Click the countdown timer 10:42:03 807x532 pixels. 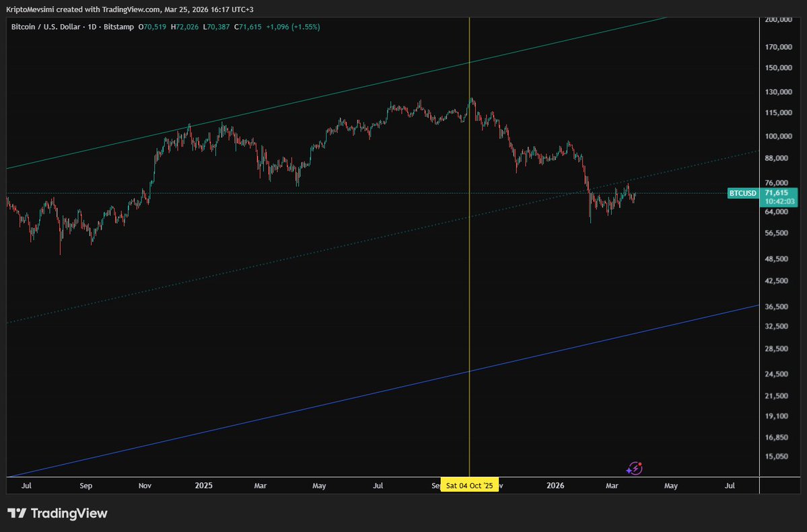[x=779, y=202]
